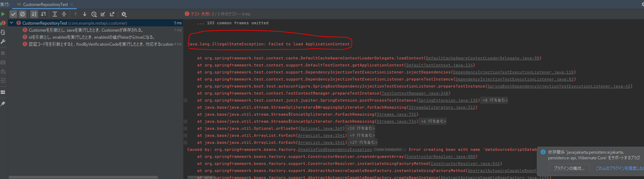644x179 pixels.
Task: Toggle Show Ignored tests filter
Action: 22,14
